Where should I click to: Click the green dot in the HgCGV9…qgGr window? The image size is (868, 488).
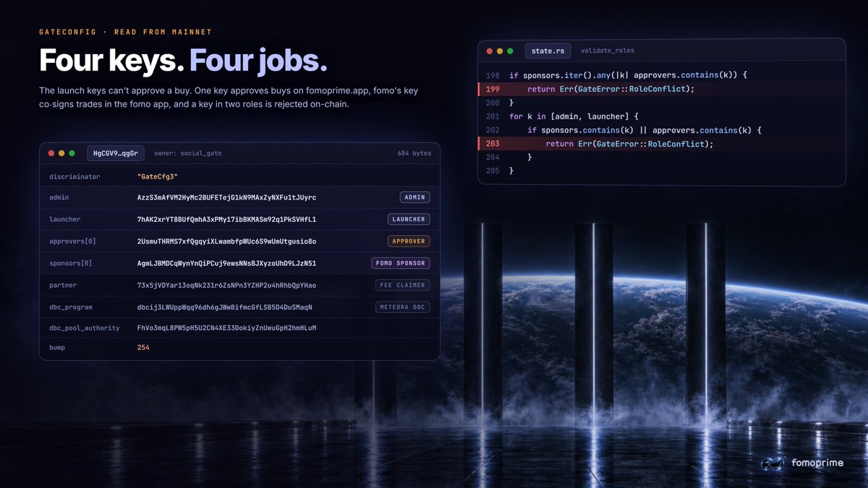pyautogui.click(x=72, y=153)
